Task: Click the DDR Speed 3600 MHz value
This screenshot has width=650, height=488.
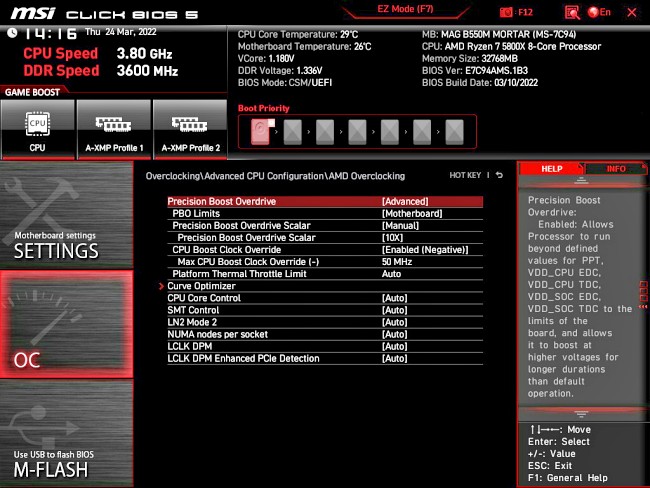Action: 147,70
